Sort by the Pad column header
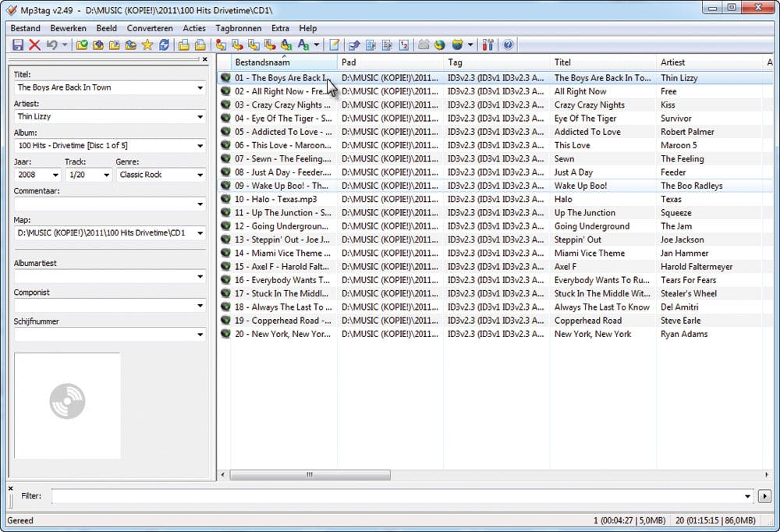 click(x=391, y=62)
